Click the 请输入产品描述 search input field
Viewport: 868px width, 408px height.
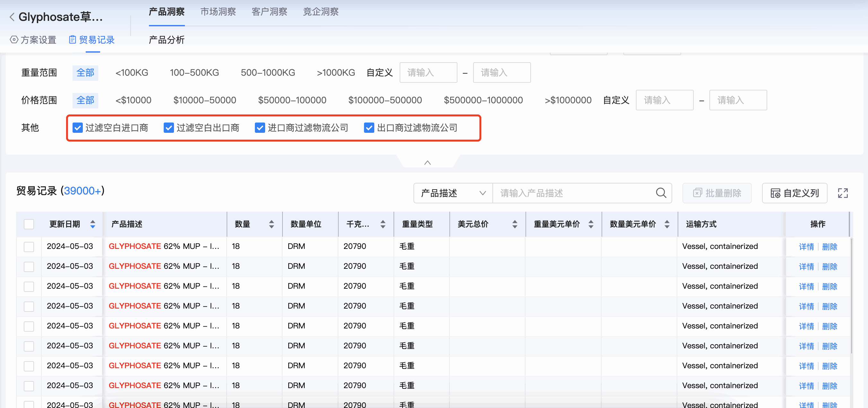click(573, 193)
